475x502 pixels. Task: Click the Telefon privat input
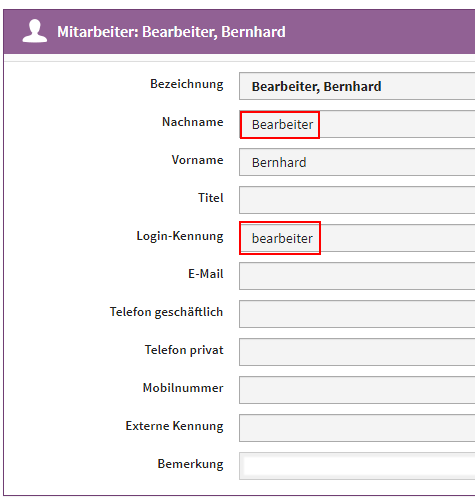click(x=357, y=352)
